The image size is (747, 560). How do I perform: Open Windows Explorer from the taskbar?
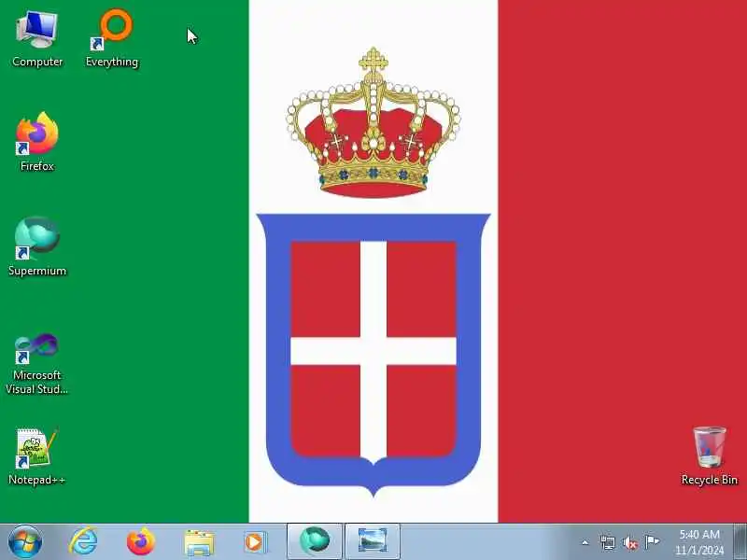point(199,542)
